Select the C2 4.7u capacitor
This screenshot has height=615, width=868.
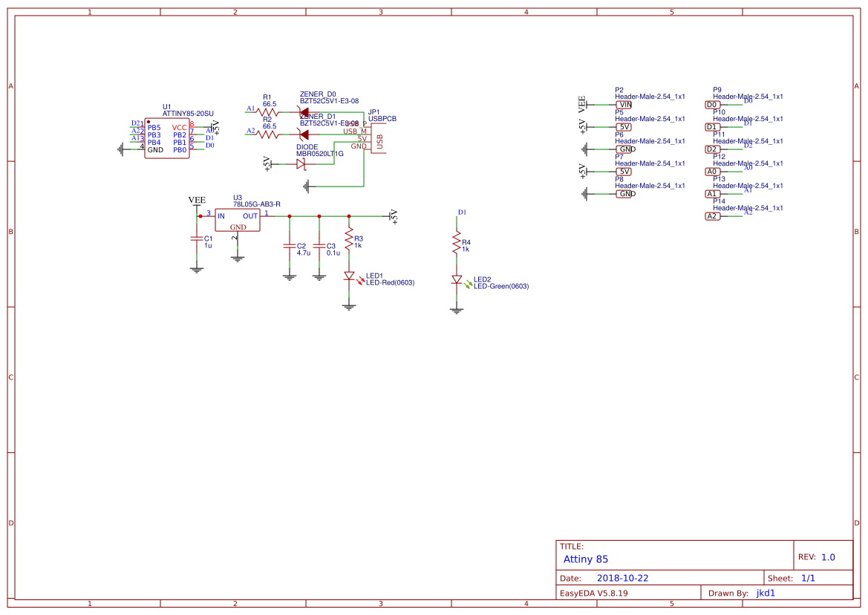click(289, 245)
